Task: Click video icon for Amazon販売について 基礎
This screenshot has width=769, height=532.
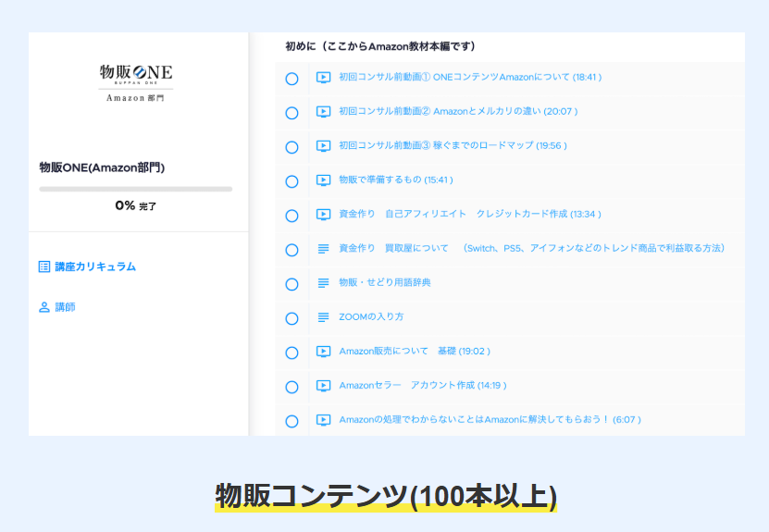Action: [x=323, y=352]
